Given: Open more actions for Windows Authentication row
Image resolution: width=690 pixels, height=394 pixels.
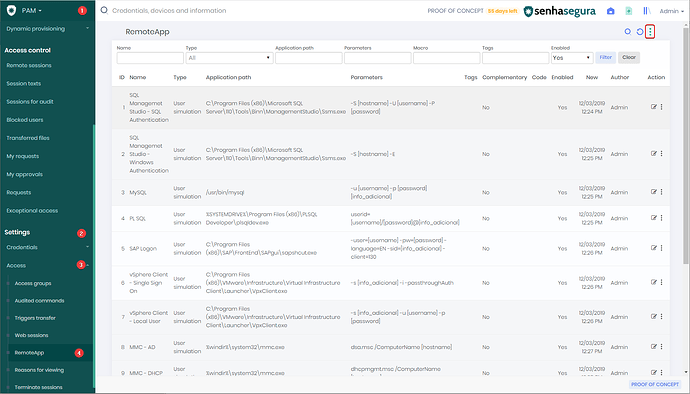Looking at the screenshot, I should click(661, 154).
